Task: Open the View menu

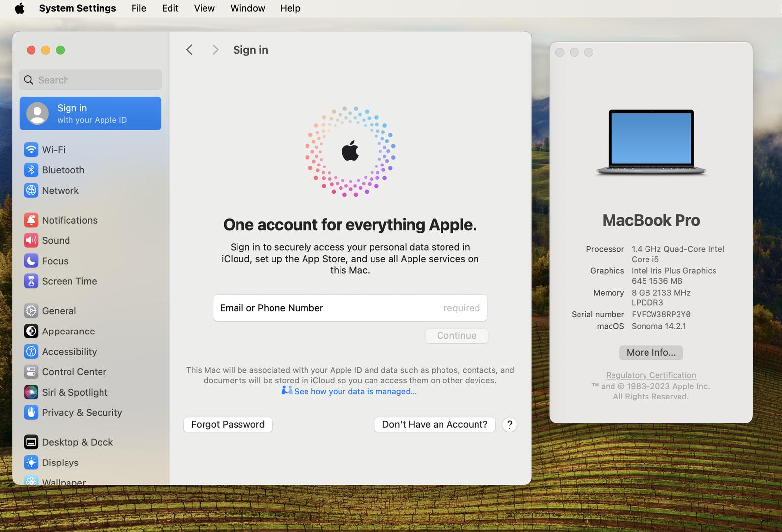Action: (x=204, y=8)
